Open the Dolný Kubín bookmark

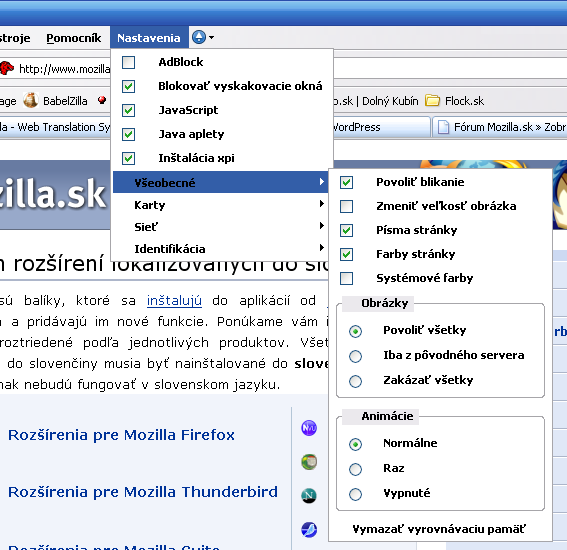tap(376, 101)
